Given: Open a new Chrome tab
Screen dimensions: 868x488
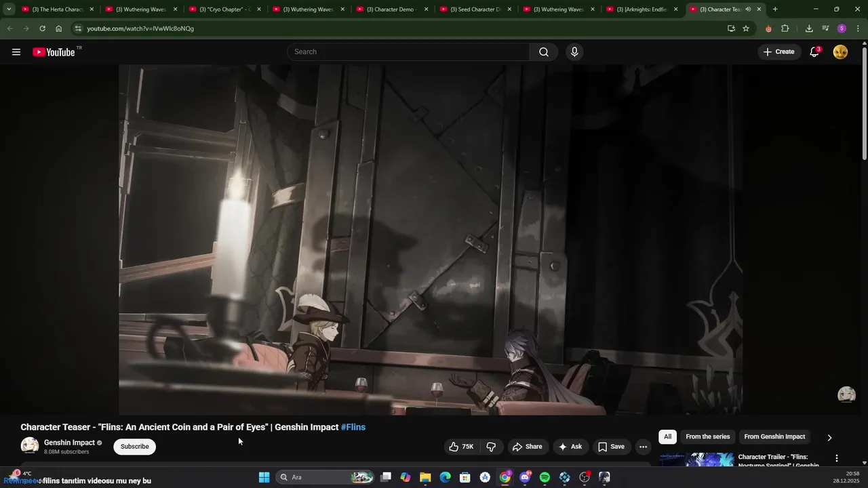Looking at the screenshot, I should coord(775,9).
